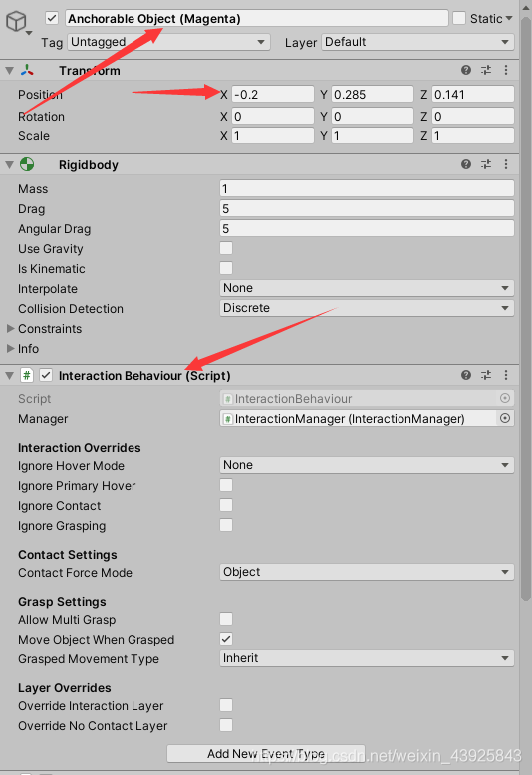Open Transform preset settings icon
Viewport: 532px width, 775px height.
(x=486, y=70)
